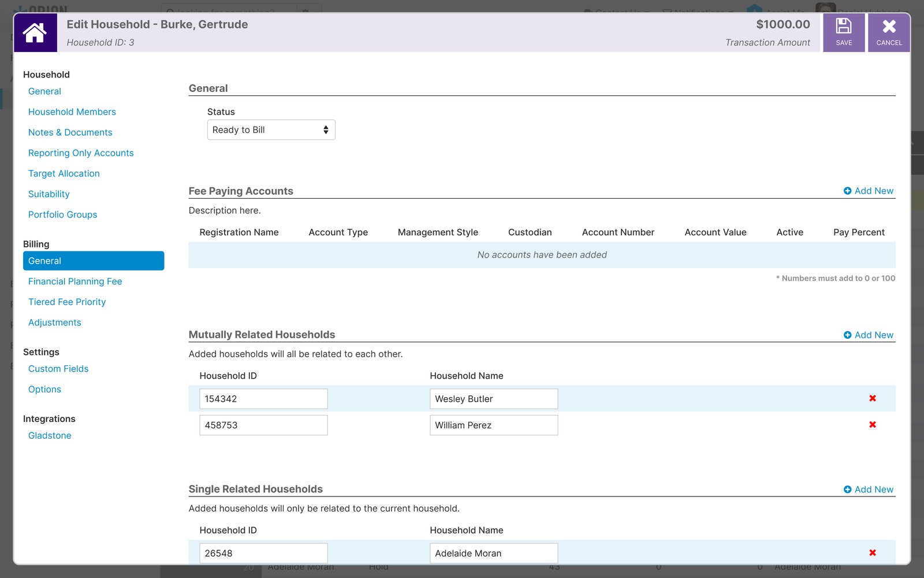Edit Household Name field Wesley Butler
Image resolution: width=924 pixels, height=578 pixels.
[x=494, y=399]
